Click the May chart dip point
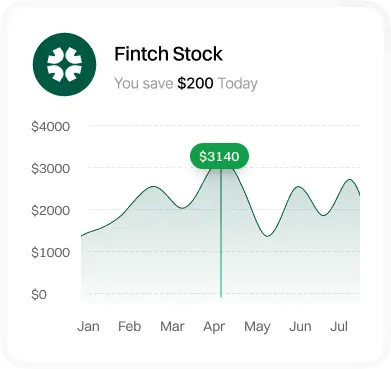This screenshot has height=369, width=391. click(268, 236)
